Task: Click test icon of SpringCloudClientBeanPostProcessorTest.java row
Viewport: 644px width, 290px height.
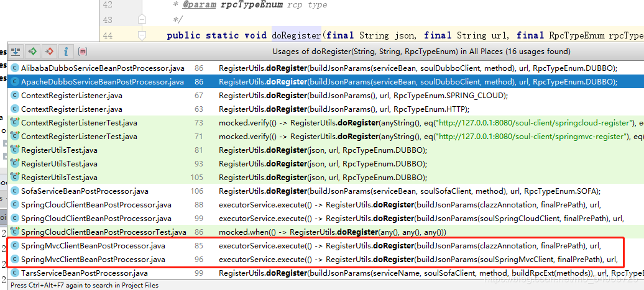Action: [15, 232]
